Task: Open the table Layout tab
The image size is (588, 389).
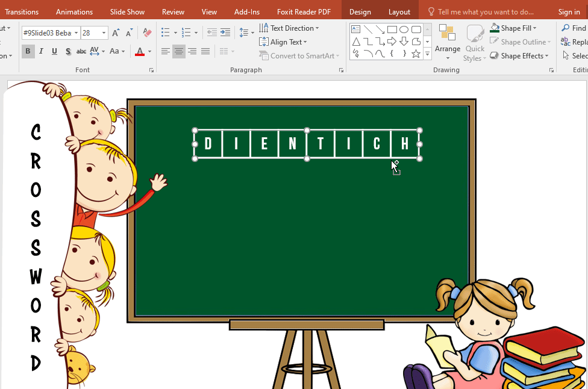Action: pos(399,12)
